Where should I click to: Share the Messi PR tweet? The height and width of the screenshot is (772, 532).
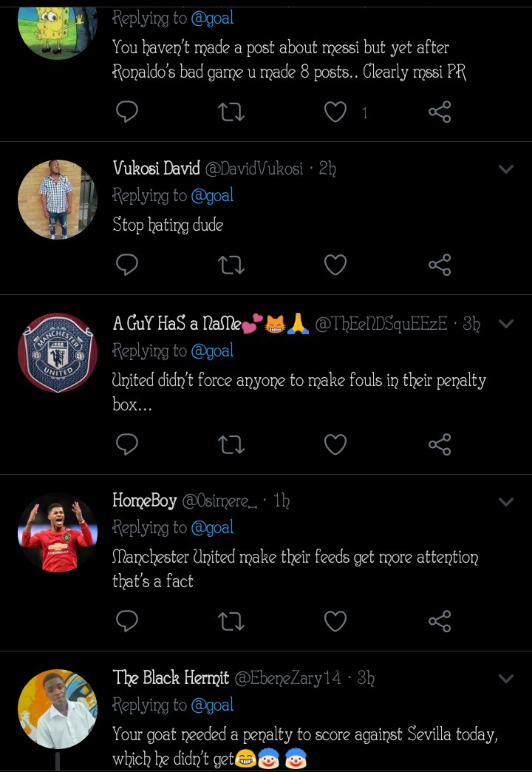point(440,112)
